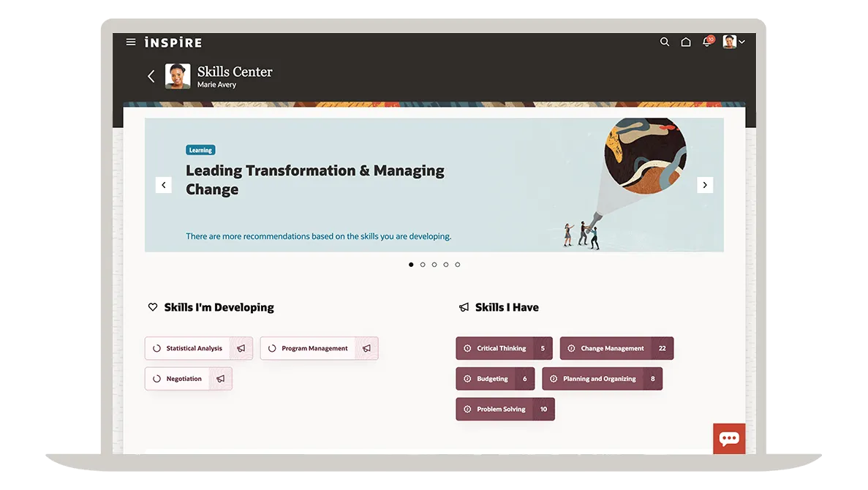The height and width of the screenshot is (490, 868).
Task: Select second carousel dot indicator
Action: [x=423, y=265]
